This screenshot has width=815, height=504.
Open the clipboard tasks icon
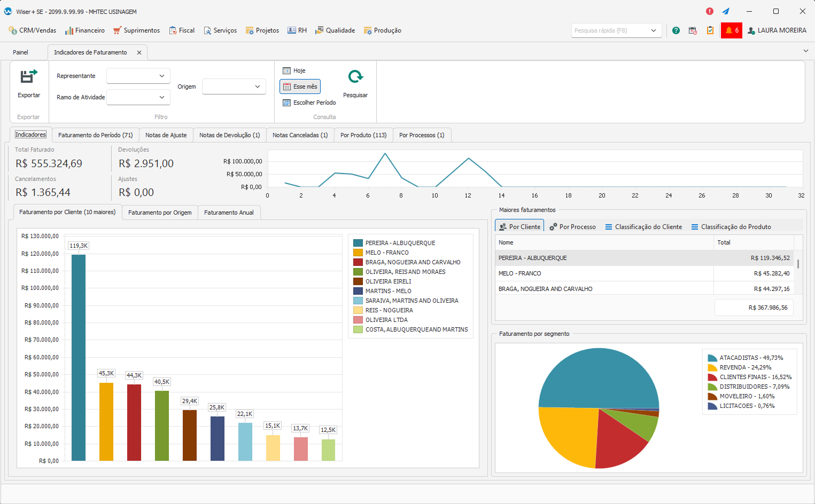(x=710, y=30)
